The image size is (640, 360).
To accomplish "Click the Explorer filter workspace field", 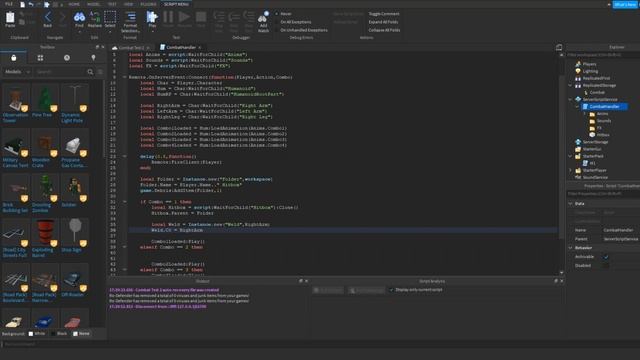I will (x=603, y=55).
